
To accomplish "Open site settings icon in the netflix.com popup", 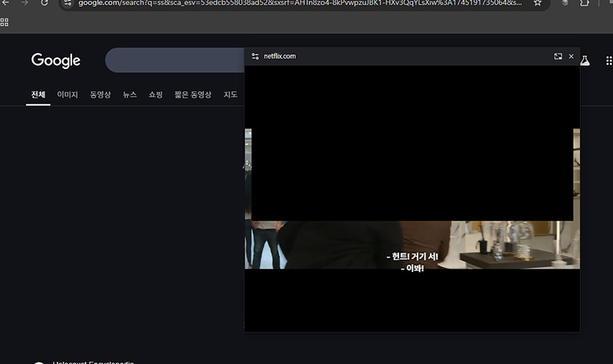I will point(255,56).
